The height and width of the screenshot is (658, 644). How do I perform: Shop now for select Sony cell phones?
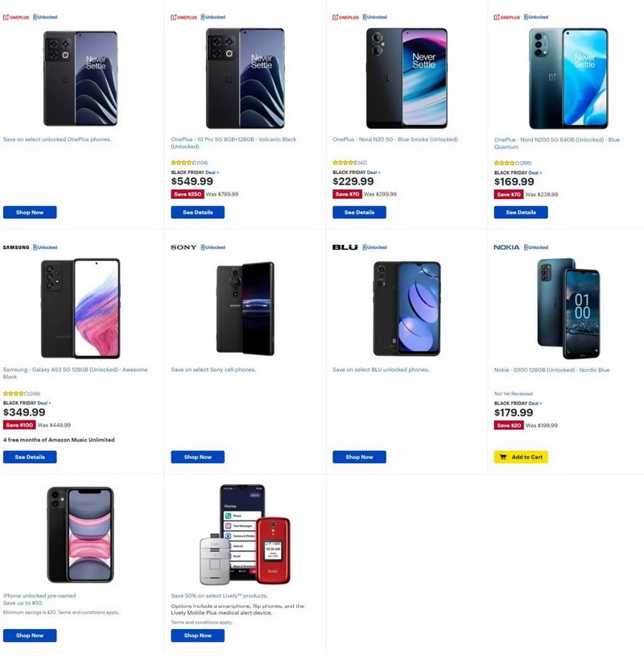(197, 457)
